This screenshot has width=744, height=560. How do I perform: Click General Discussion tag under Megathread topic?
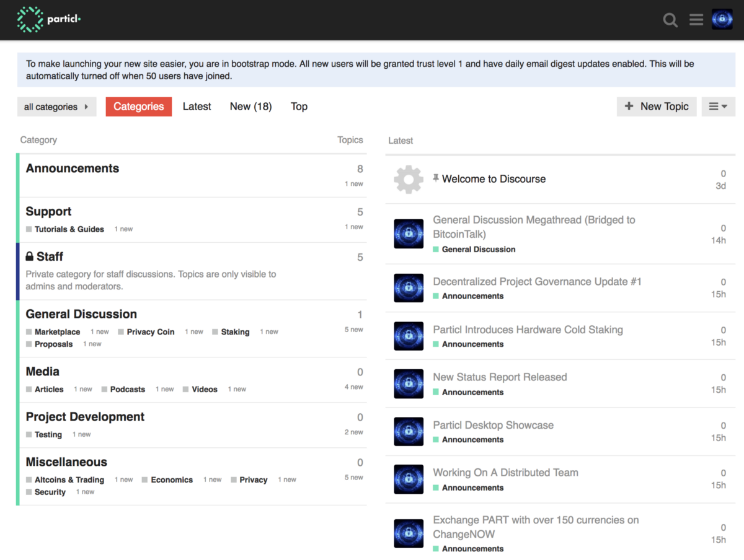[x=479, y=250]
